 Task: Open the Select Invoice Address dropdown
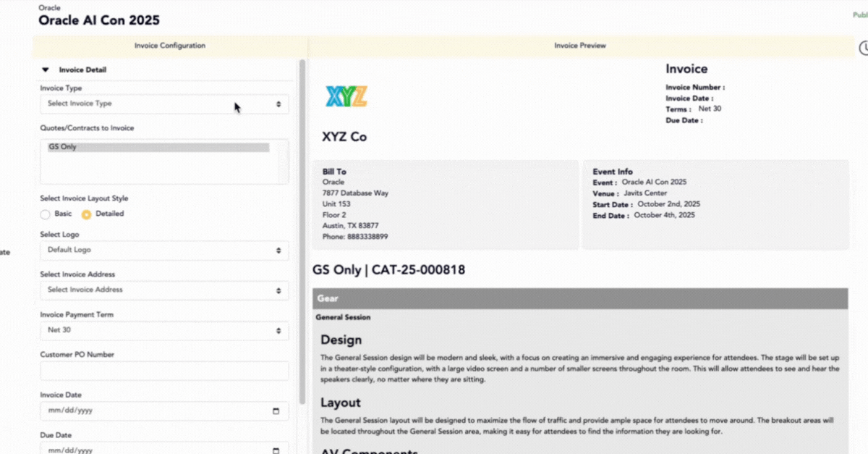click(164, 290)
